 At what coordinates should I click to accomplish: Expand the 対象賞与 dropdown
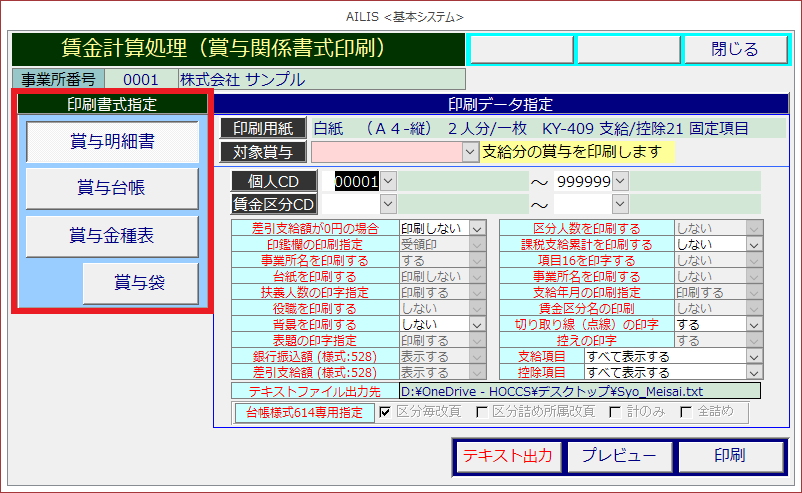pyautogui.click(x=470, y=152)
